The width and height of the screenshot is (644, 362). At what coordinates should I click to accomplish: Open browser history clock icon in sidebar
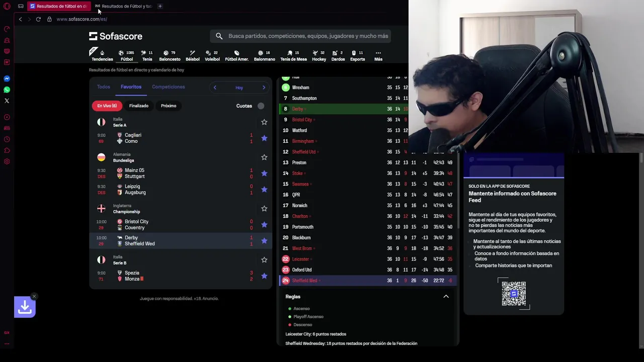click(x=7, y=139)
